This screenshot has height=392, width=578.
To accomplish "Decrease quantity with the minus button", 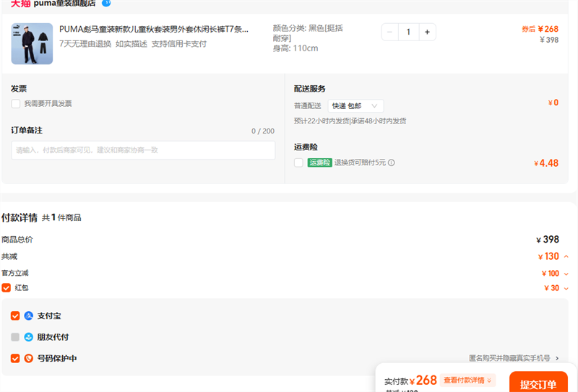I will tap(390, 32).
